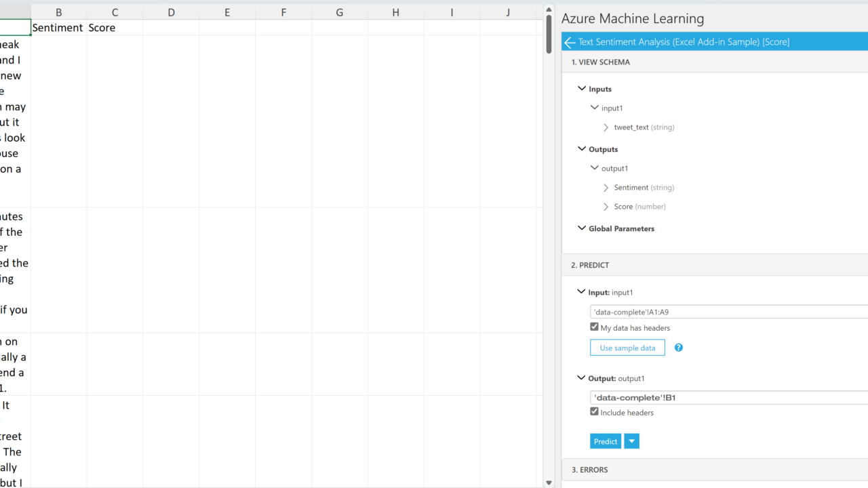Toggle the My data has headers checkbox

595,327
